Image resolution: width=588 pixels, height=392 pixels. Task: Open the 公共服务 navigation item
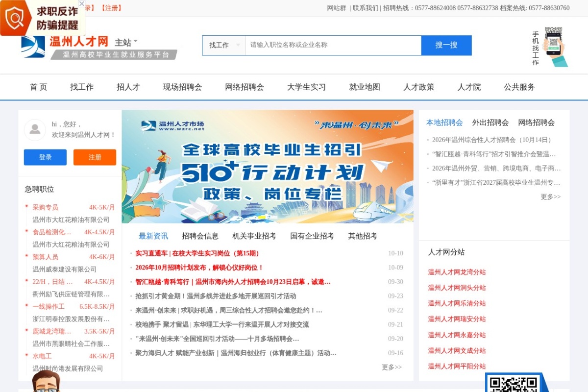519,87
